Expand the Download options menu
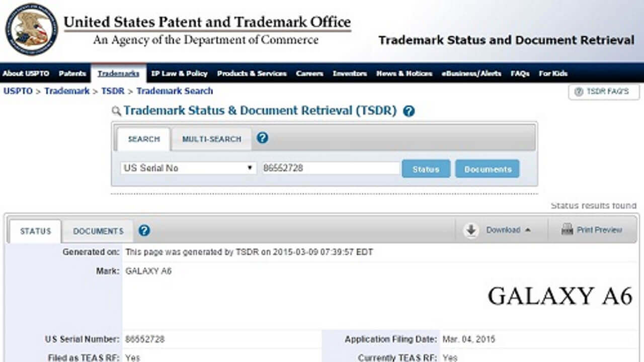This screenshot has height=362, width=644. (528, 230)
